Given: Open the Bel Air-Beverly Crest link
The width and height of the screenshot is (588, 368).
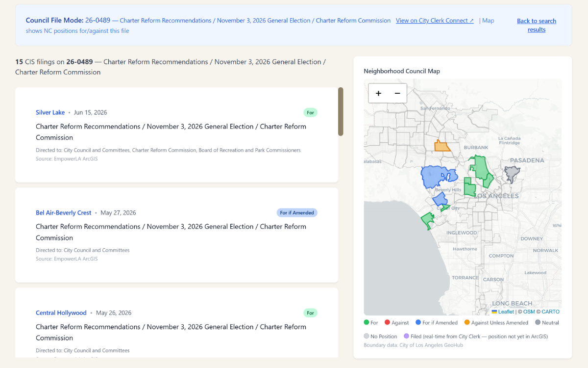Looking at the screenshot, I should coord(64,213).
